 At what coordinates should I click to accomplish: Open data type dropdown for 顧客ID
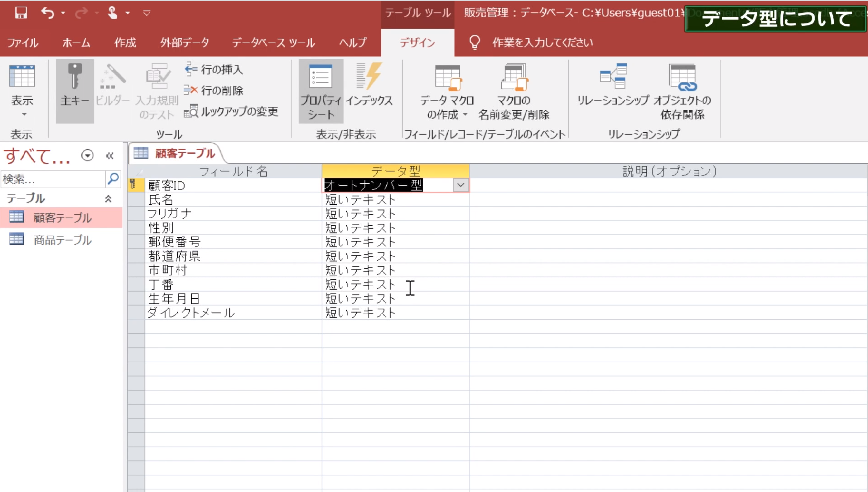click(460, 185)
